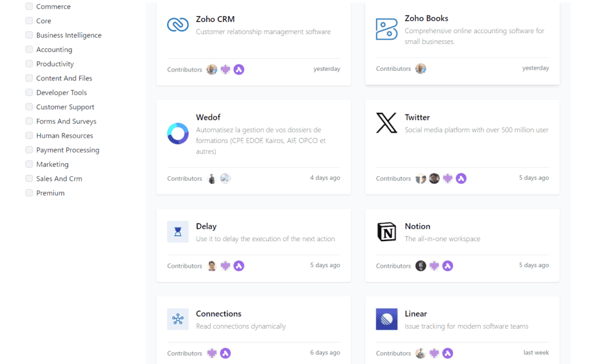The height and width of the screenshot is (364, 605).
Task: Click the contributor avatar on Zoho Books card
Action: 421,69
